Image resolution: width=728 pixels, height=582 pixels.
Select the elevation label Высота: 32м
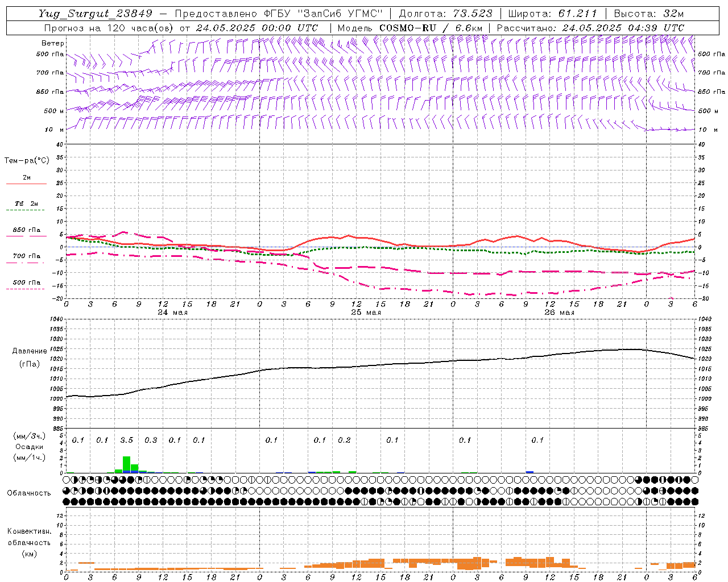pos(648,14)
